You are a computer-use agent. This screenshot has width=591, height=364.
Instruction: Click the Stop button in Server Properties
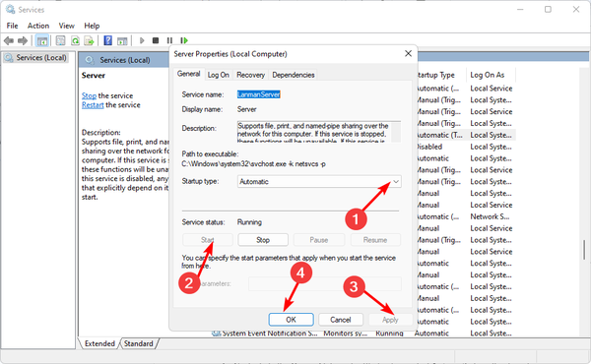(x=263, y=240)
